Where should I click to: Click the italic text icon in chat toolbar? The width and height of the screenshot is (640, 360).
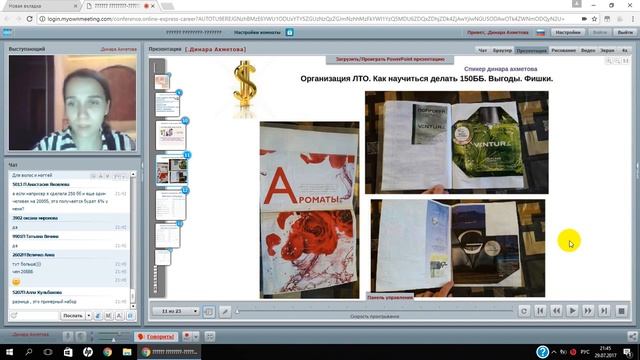pos(98,316)
